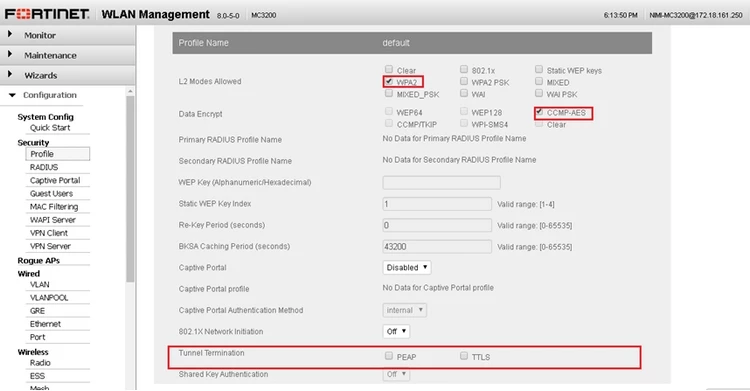Click the WEP Key input field
This screenshot has width=750, height=391.
441,182
